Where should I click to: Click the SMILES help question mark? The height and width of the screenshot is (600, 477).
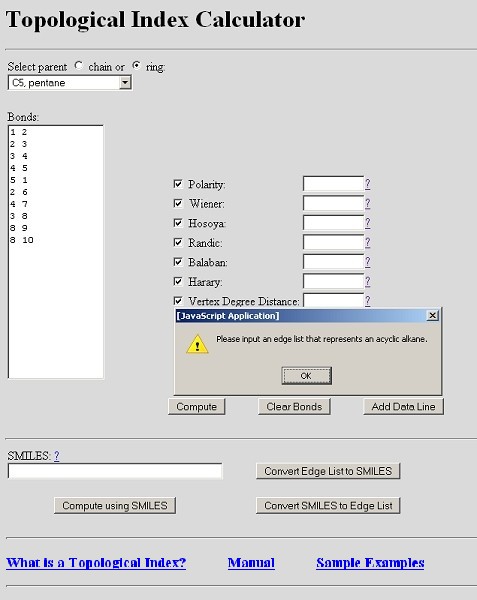coord(57,456)
